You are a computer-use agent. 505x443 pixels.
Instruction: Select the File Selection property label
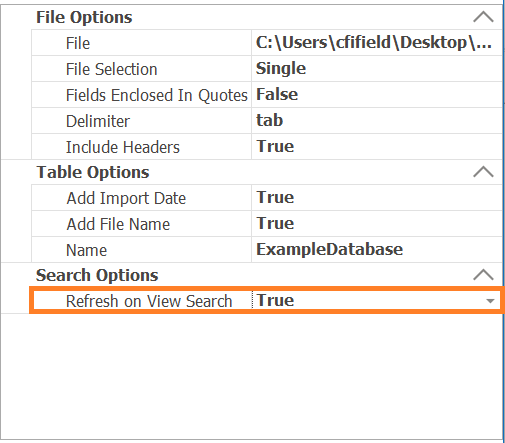(x=111, y=69)
